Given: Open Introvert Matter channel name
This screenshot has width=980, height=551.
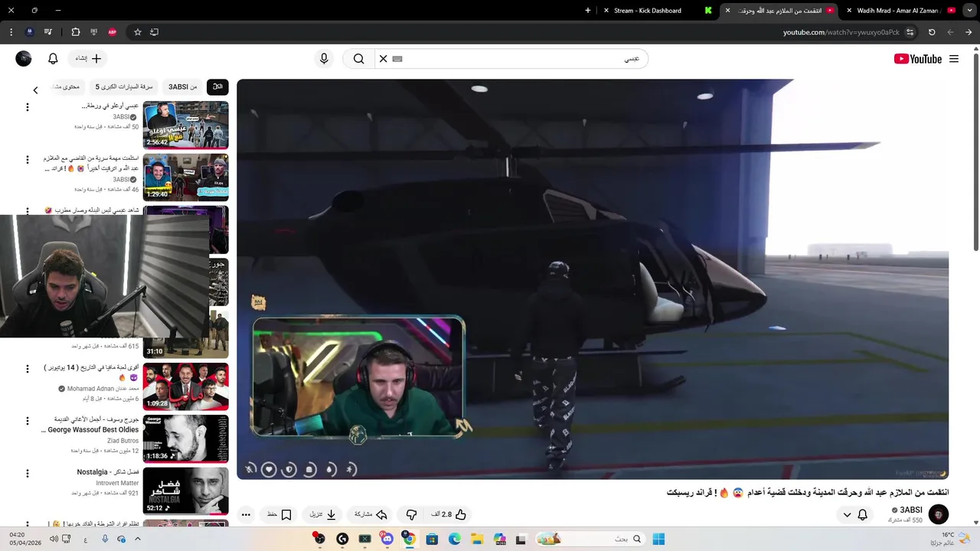Looking at the screenshot, I should pyautogui.click(x=117, y=483).
